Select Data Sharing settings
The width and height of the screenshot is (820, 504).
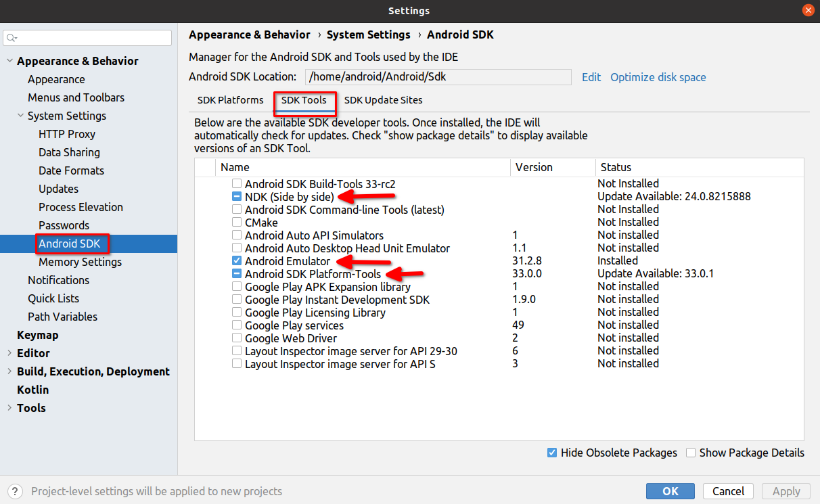click(x=69, y=152)
